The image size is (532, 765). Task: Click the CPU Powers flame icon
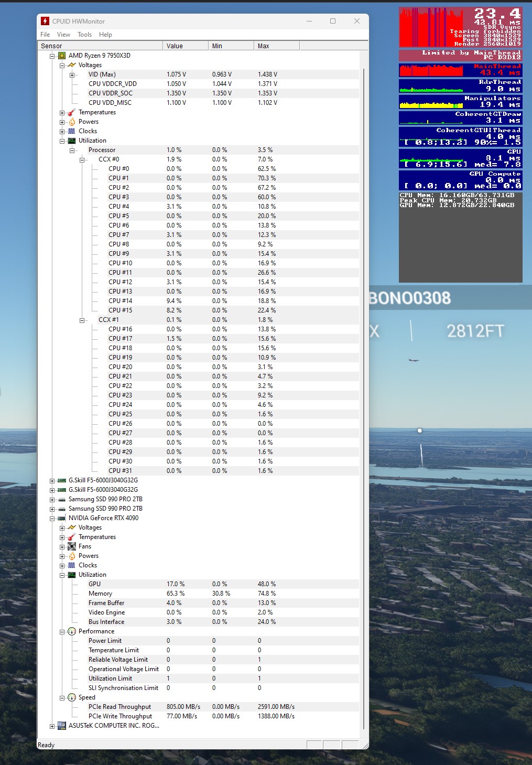point(72,122)
